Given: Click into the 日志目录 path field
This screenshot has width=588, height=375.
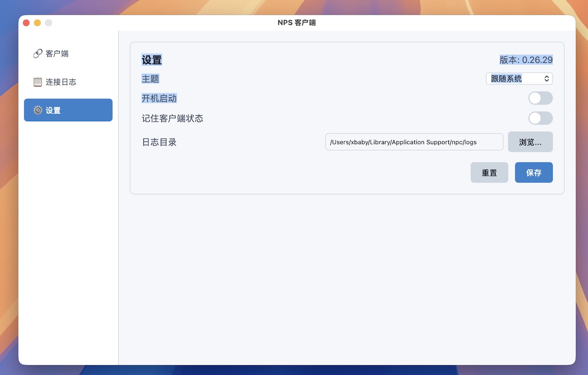Looking at the screenshot, I should [413, 142].
